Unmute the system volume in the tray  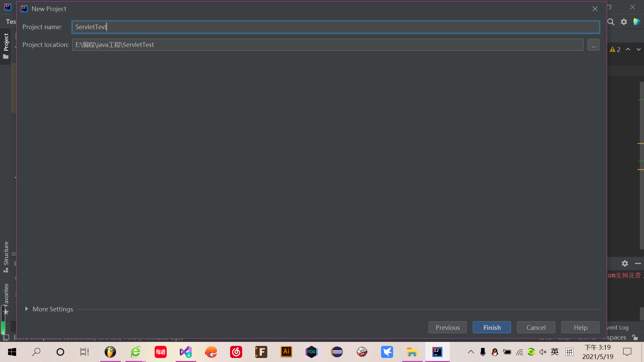click(x=543, y=352)
